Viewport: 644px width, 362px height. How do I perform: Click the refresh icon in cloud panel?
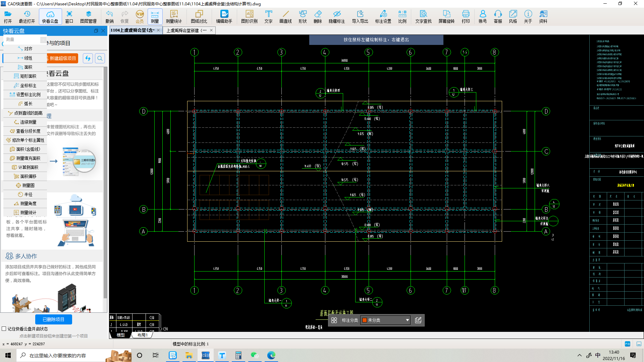click(x=88, y=58)
